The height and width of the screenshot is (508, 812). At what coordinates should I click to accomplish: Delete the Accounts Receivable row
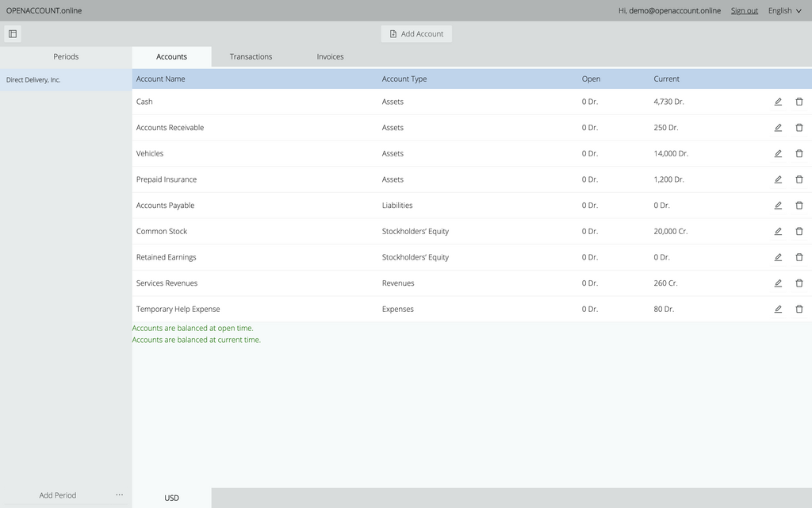click(799, 128)
